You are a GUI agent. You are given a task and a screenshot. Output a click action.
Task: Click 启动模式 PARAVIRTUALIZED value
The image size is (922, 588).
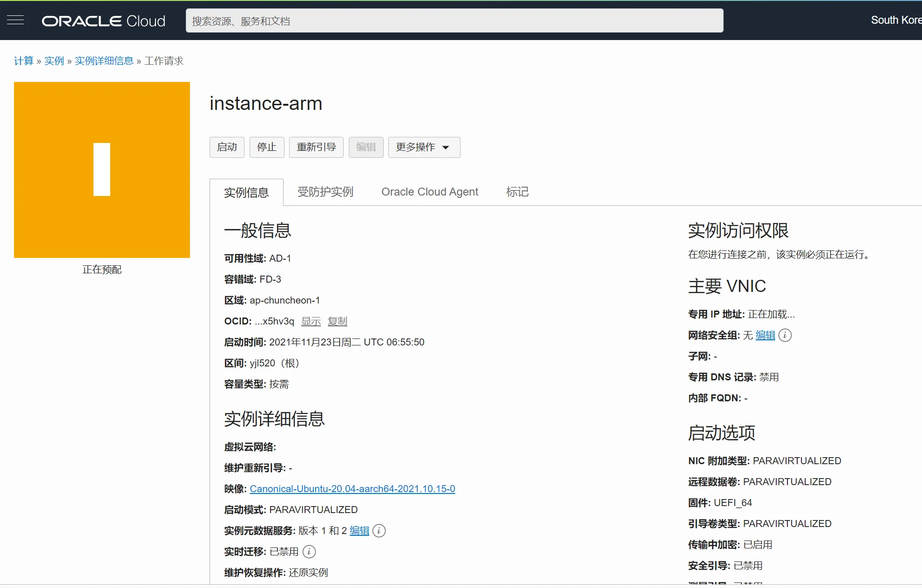pos(313,510)
